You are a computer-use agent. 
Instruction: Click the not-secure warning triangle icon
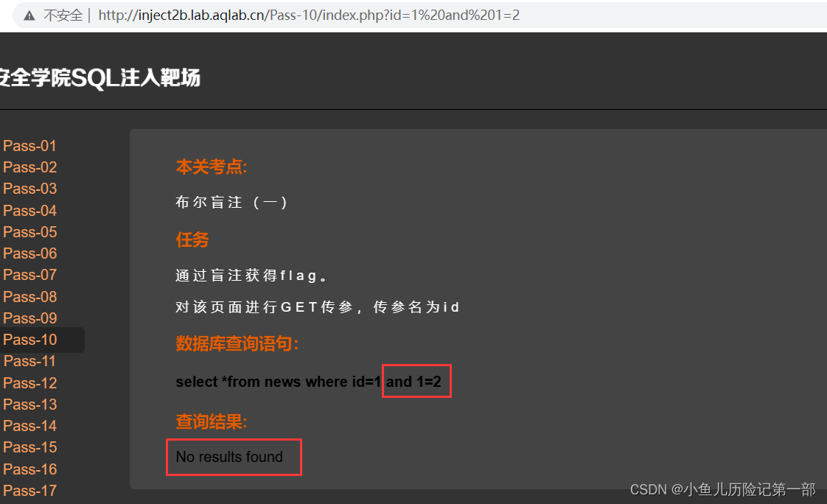[29, 15]
